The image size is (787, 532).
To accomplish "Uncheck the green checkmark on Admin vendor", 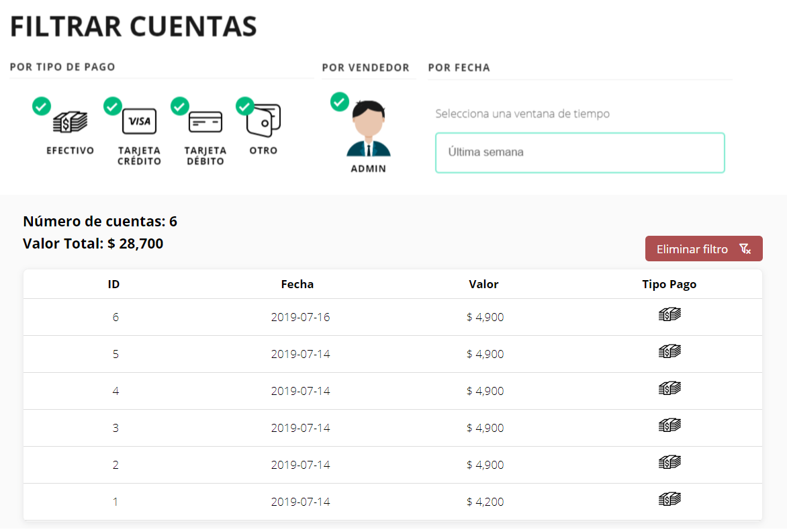I will [x=340, y=102].
